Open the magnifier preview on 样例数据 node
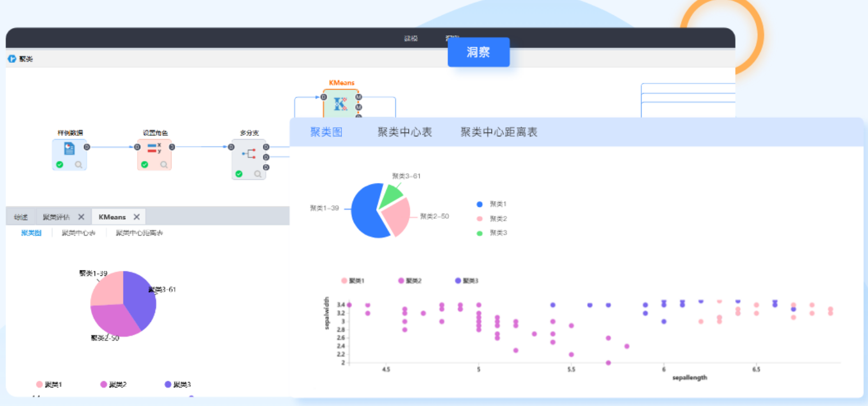 point(79,165)
